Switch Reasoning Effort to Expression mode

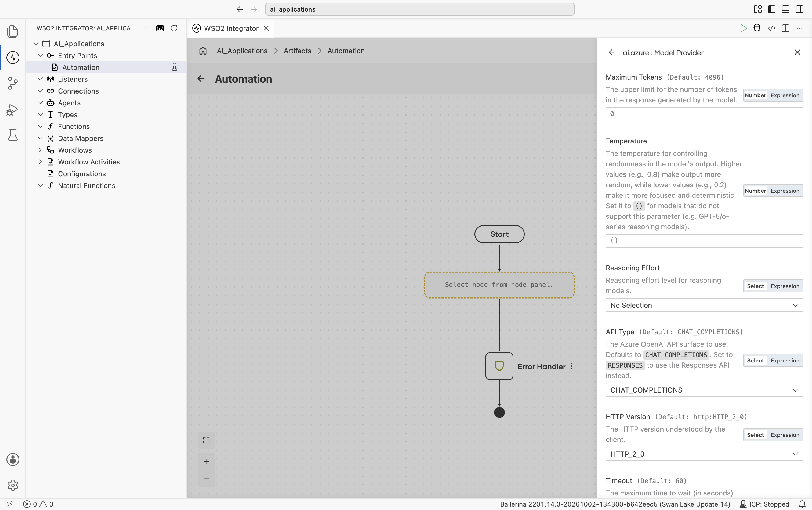coord(785,286)
